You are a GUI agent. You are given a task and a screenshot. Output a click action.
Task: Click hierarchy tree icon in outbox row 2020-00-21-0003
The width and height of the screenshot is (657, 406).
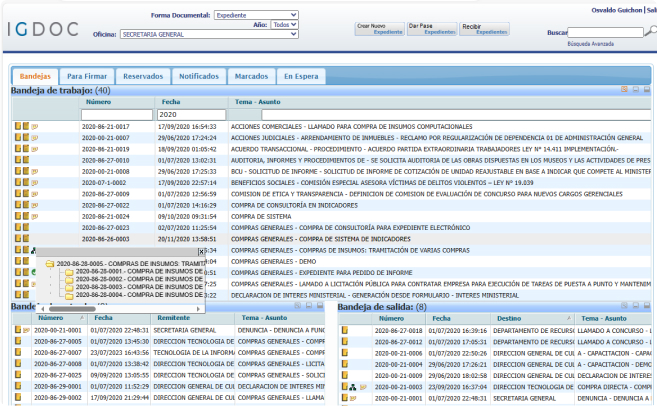point(353,387)
